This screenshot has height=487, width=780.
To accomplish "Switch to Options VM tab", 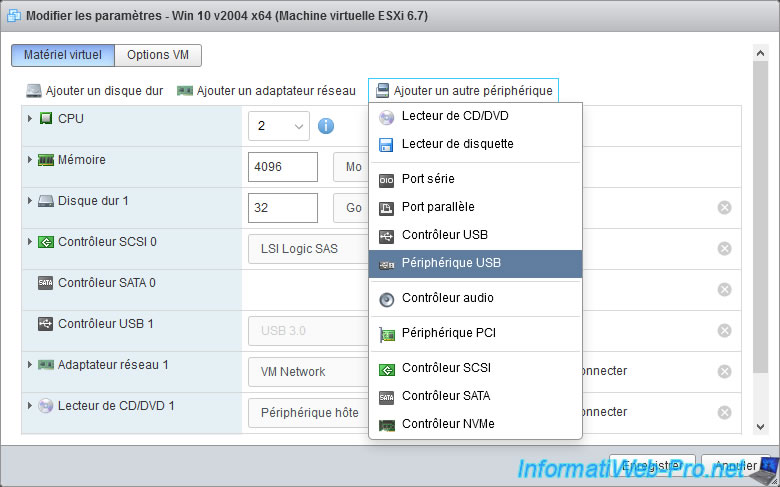I will (x=158, y=55).
